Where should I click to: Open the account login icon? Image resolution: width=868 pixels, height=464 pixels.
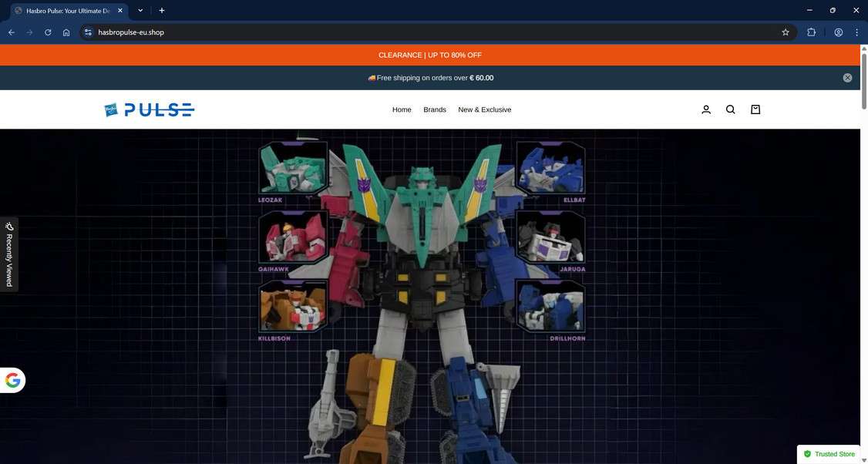point(706,109)
